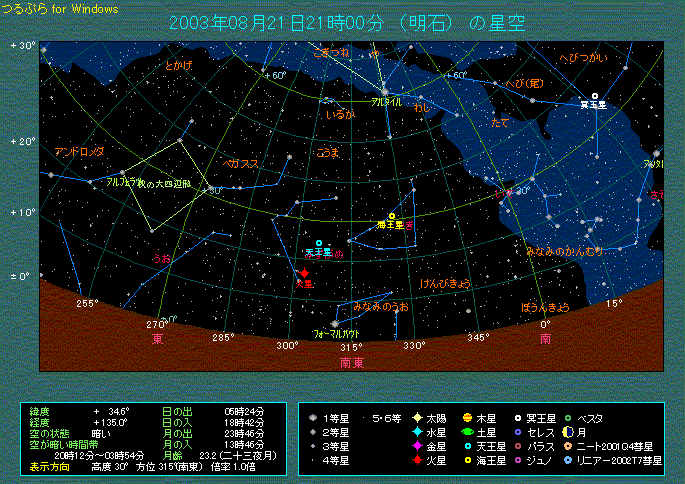Screen dimensions: 685x484
Task: Select the Mercury (水星) icon in the legend
Action: click(415, 431)
